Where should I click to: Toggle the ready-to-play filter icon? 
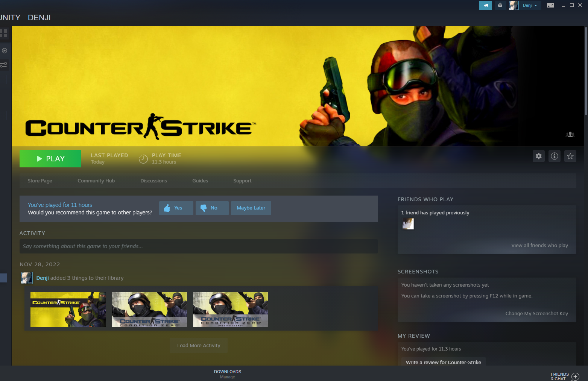5,50
